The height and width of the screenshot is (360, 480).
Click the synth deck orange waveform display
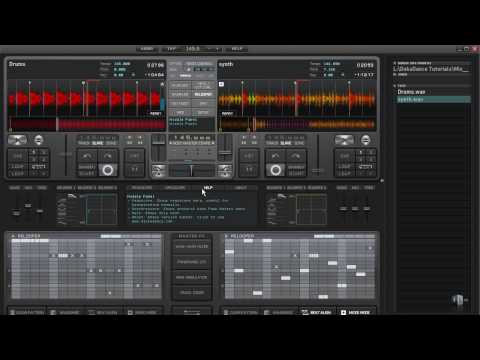297,99
